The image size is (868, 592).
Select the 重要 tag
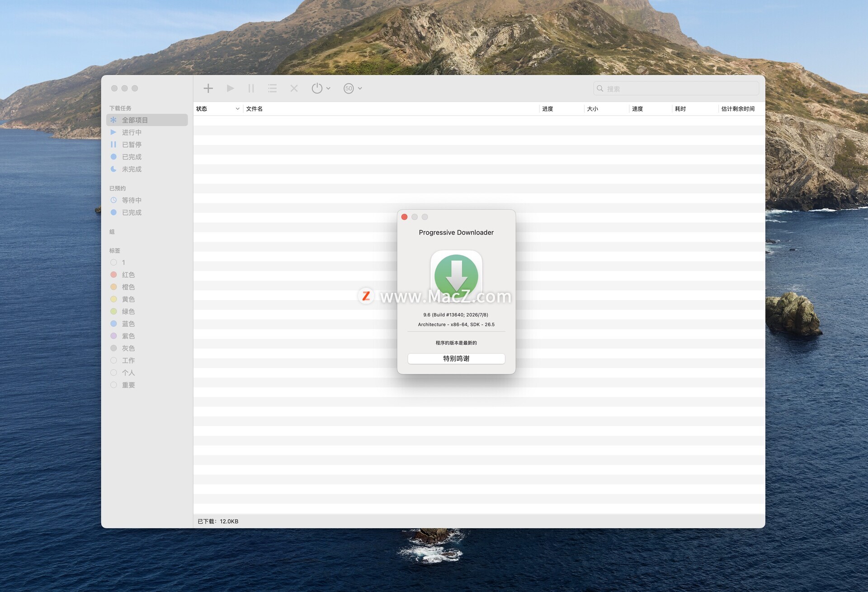(147, 385)
